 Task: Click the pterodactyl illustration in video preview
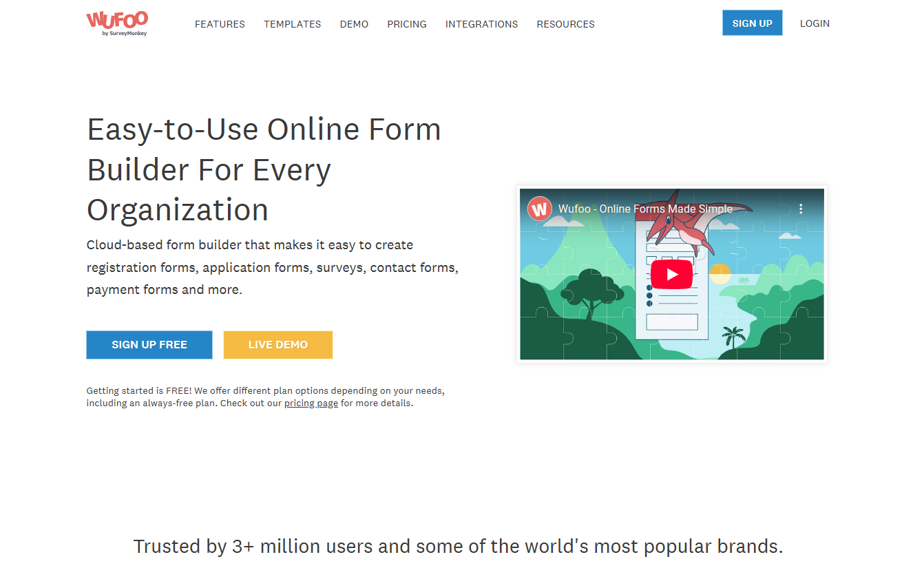[x=689, y=227]
